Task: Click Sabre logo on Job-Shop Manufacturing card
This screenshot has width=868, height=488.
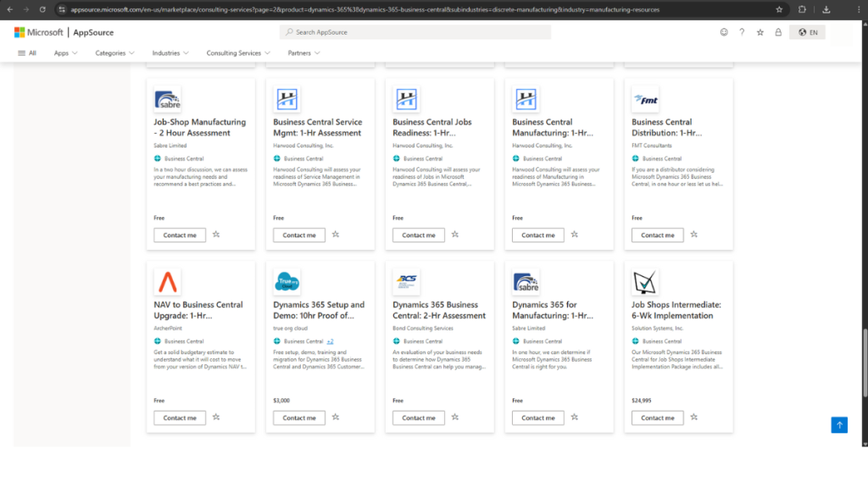Action: [167, 100]
